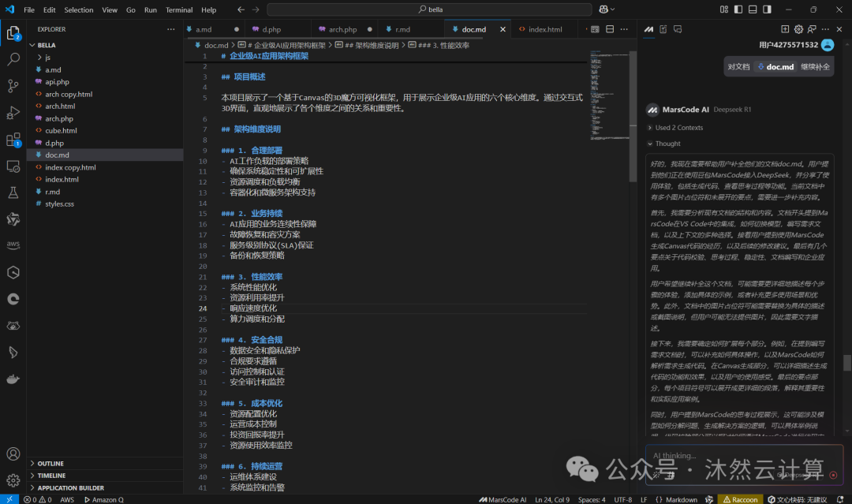Click MarsCode AI in status bar
This screenshot has width=852, height=504.
[503, 499]
